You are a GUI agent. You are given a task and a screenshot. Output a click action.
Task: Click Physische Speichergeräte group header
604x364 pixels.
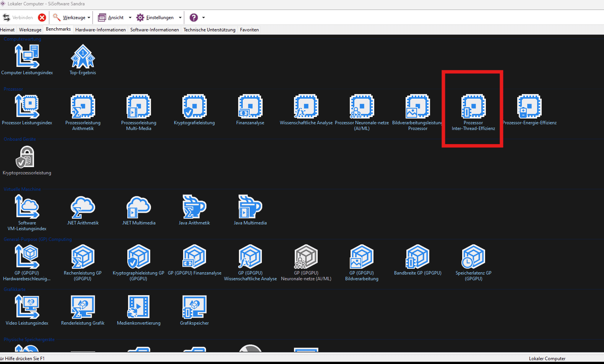(x=29, y=340)
